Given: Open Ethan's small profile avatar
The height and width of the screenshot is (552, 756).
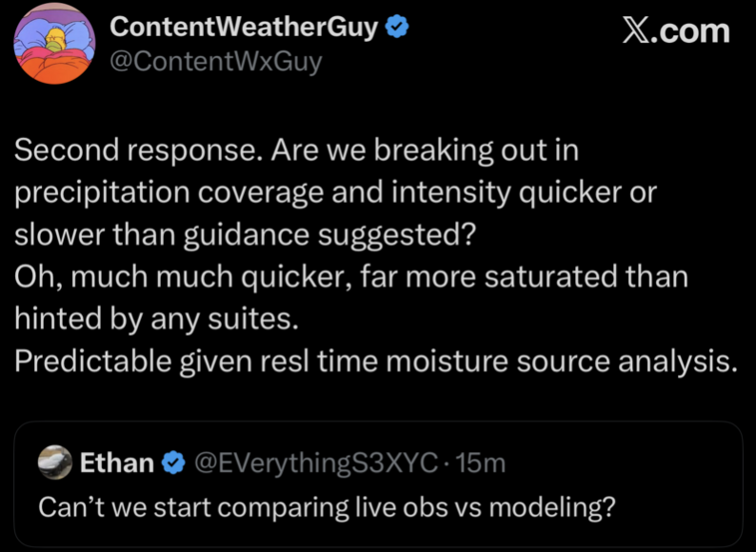Looking at the screenshot, I should [x=55, y=463].
